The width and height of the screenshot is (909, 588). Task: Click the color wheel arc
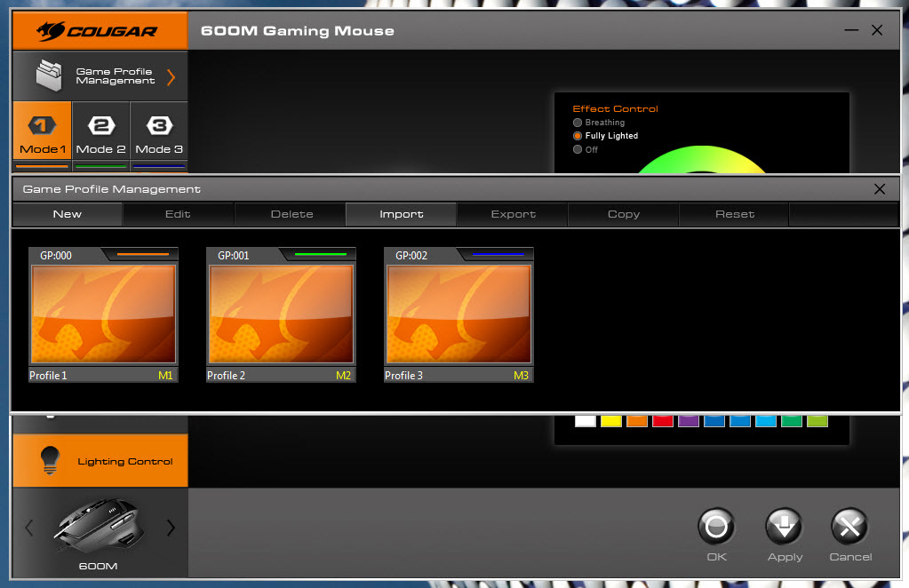pyautogui.click(x=701, y=160)
